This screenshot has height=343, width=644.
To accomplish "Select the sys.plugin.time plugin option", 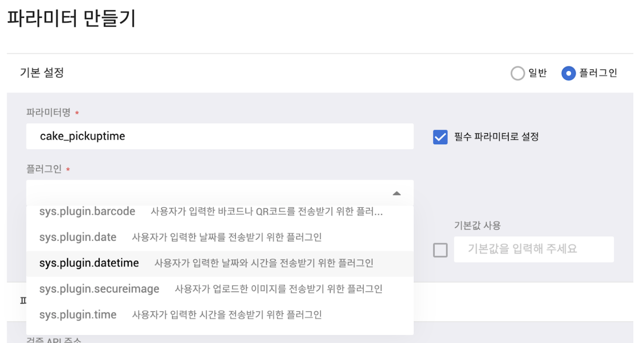I will [x=78, y=315].
